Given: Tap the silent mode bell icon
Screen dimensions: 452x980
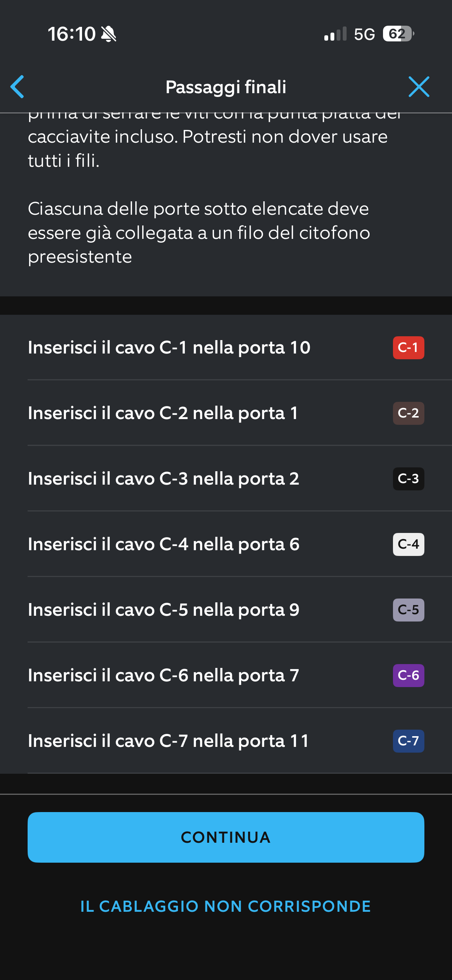Looking at the screenshot, I should pyautogui.click(x=108, y=34).
